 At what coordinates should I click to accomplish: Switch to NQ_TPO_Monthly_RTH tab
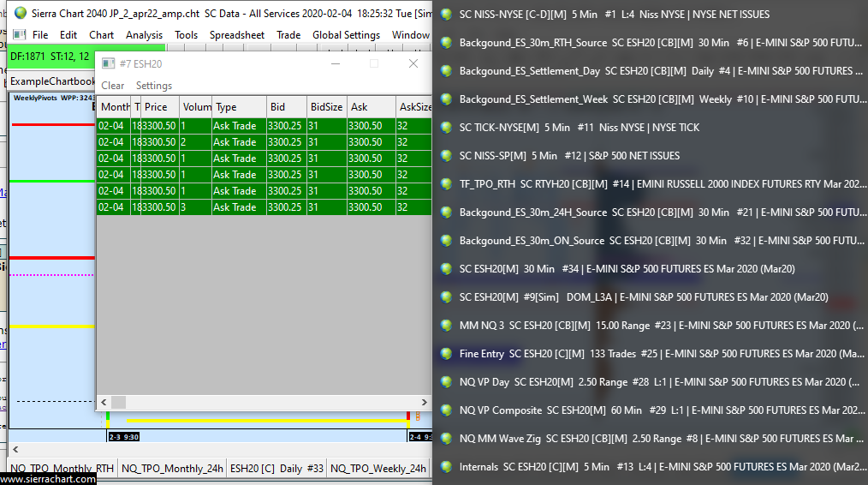[62, 469]
